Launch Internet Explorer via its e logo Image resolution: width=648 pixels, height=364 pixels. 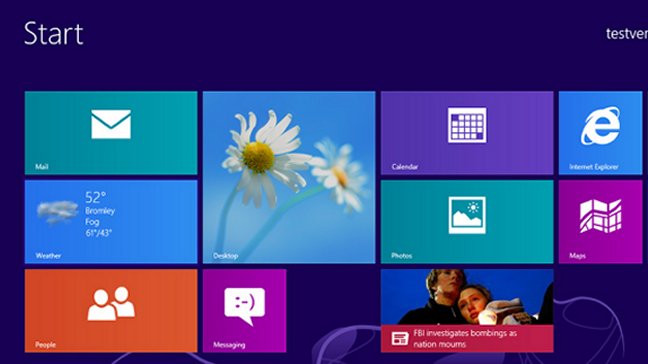[600, 126]
